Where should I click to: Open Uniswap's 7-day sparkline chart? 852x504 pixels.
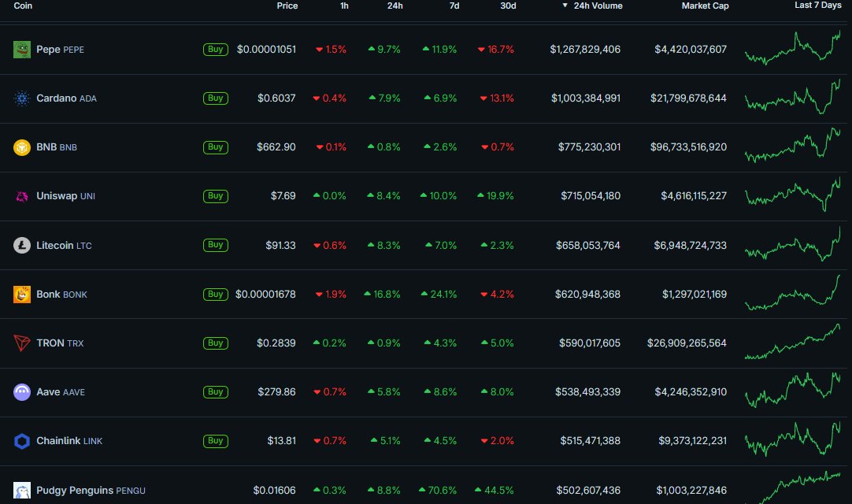(x=792, y=194)
